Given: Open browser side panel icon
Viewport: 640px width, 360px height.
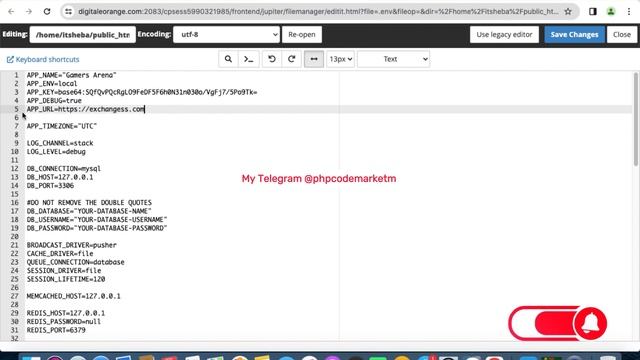Looking at the screenshot, I should point(593,11).
